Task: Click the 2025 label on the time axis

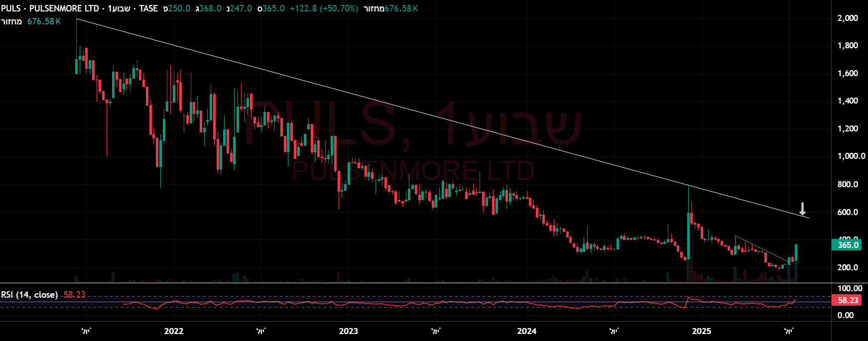Action: [x=702, y=331]
